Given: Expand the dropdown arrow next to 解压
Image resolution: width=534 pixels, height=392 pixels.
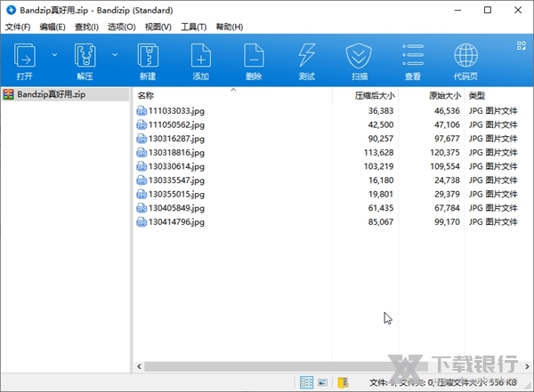Looking at the screenshot, I should [x=115, y=55].
